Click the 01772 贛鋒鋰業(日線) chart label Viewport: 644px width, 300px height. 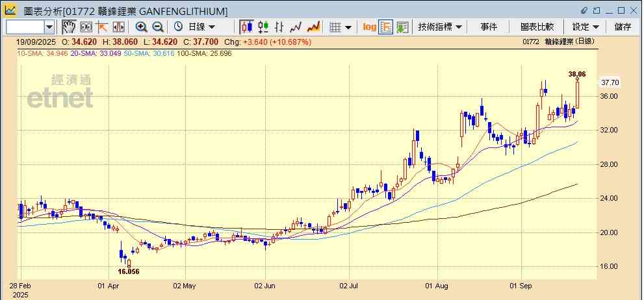[x=558, y=42]
